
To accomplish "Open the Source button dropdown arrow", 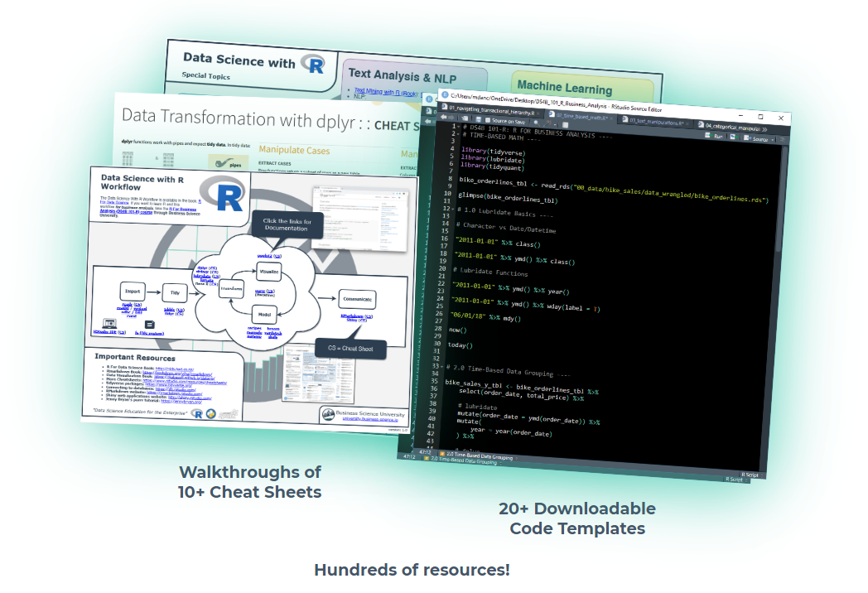I will tap(772, 139).
